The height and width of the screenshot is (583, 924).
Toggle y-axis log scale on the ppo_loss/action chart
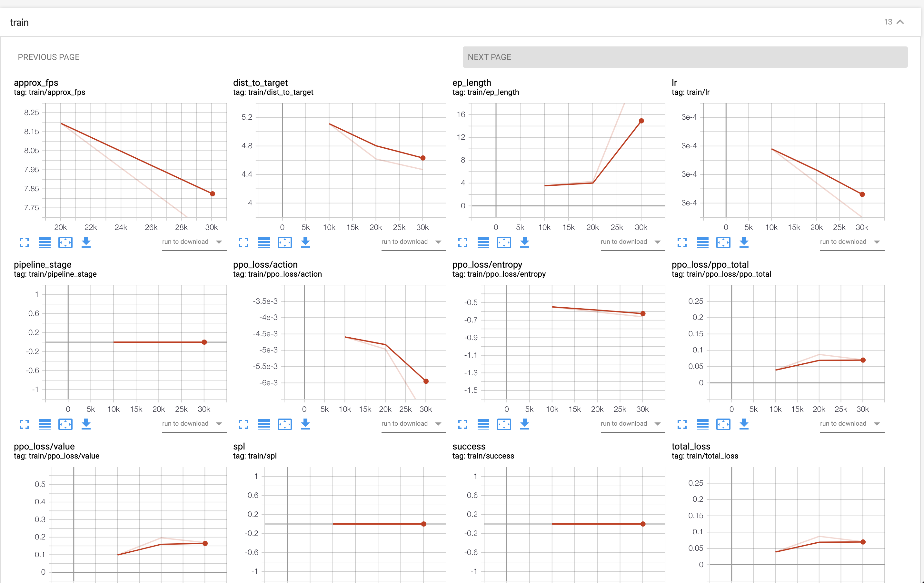click(x=264, y=424)
